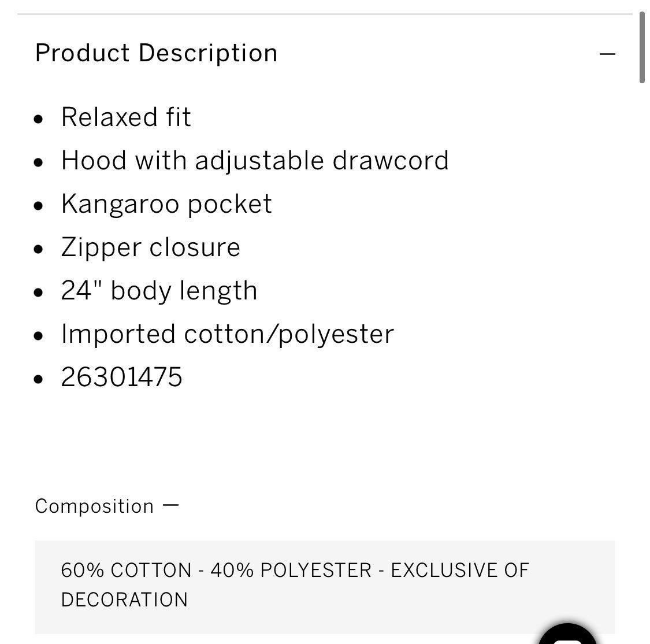Screen dimensions: 650x644
Task: Click the Hood with adjustable drawcord line
Action: [x=255, y=161]
